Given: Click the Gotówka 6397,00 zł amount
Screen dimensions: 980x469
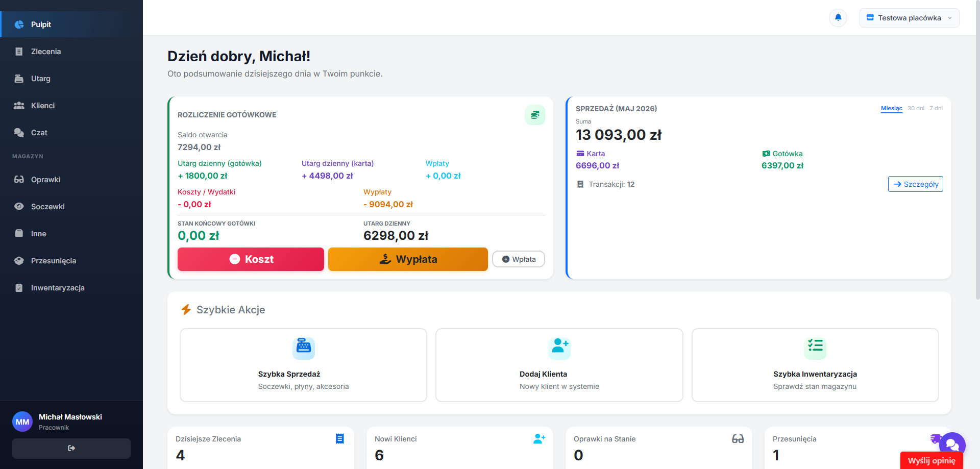Looking at the screenshot, I should point(782,165).
